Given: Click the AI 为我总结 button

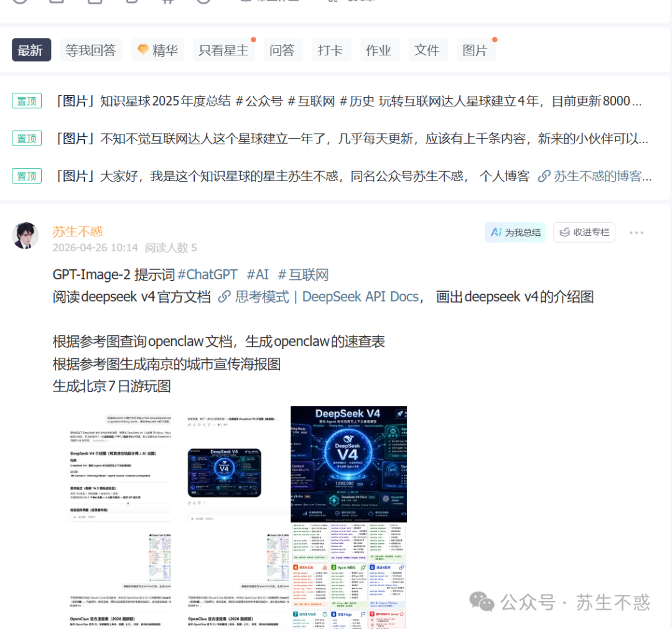Looking at the screenshot, I should click(x=515, y=233).
